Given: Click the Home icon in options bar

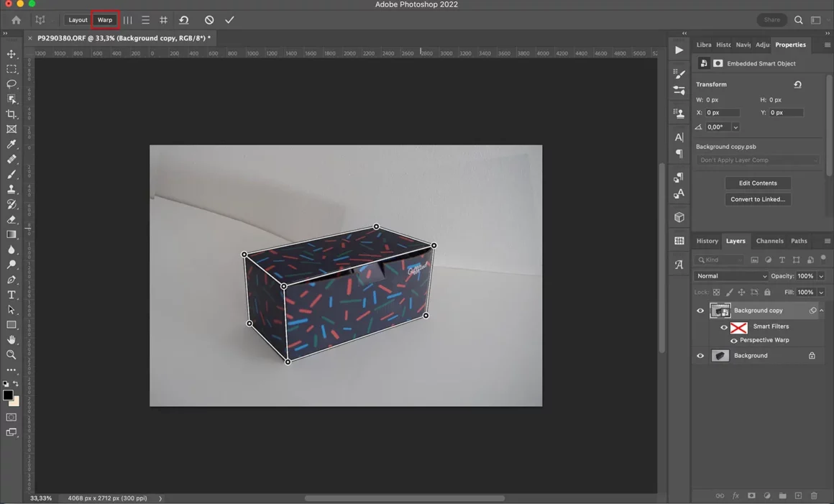Looking at the screenshot, I should [x=16, y=19].
